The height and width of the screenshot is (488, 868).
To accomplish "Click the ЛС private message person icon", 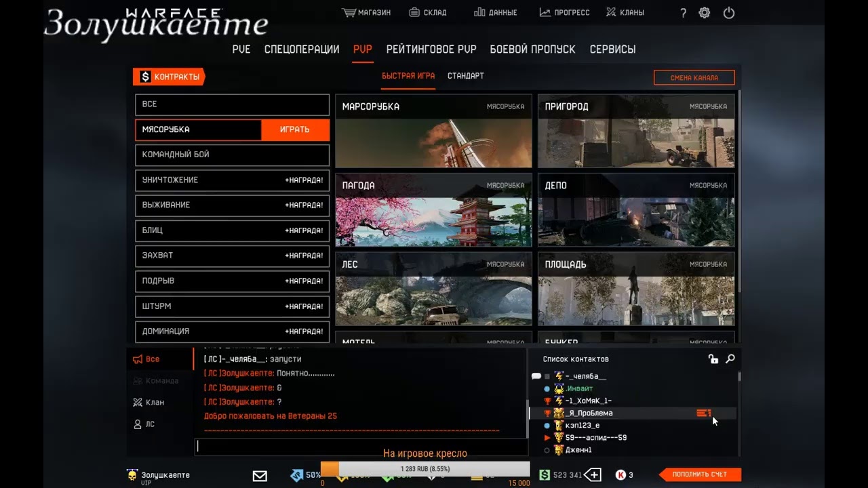I will coord(138,424).
